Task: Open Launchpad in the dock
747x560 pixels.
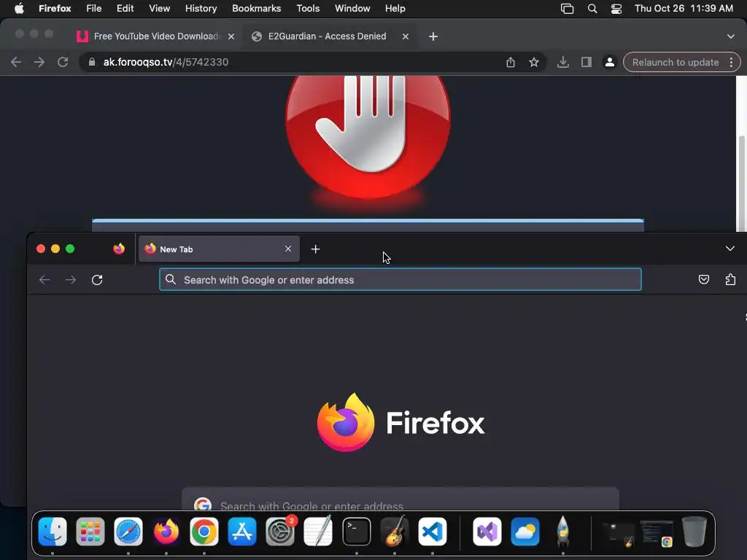Action: click(90, 532)
